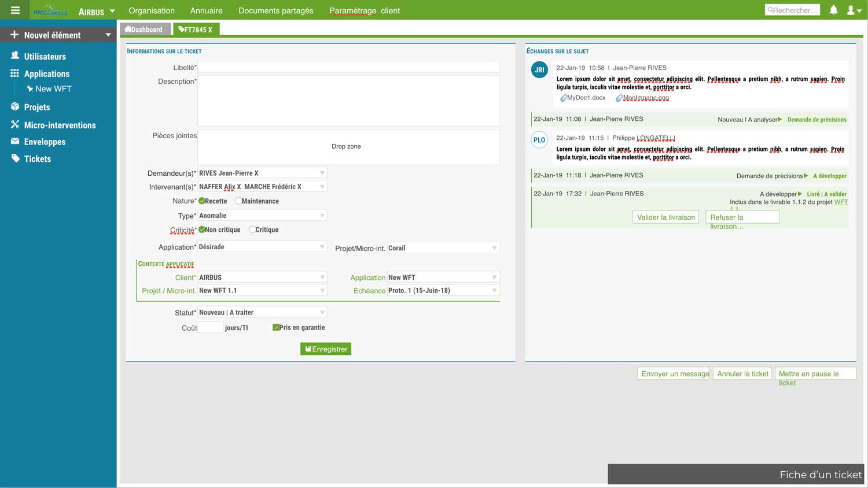Click Envoyer un message button
868x488 pixels.
coord(674,374)
